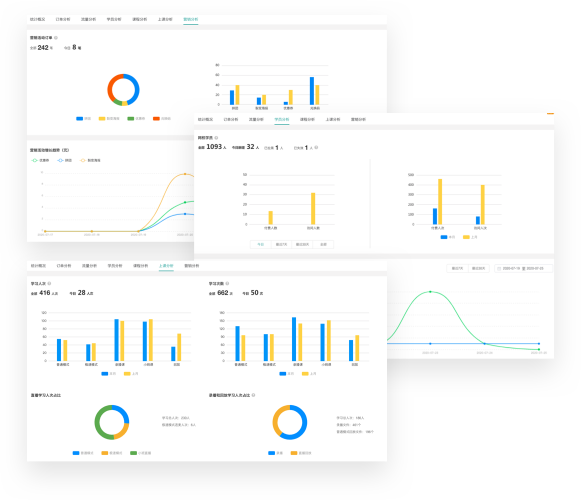Select 上课分析 tab in bottom window
This screenshot has width=581, height=500.
(x=166, y=266)
